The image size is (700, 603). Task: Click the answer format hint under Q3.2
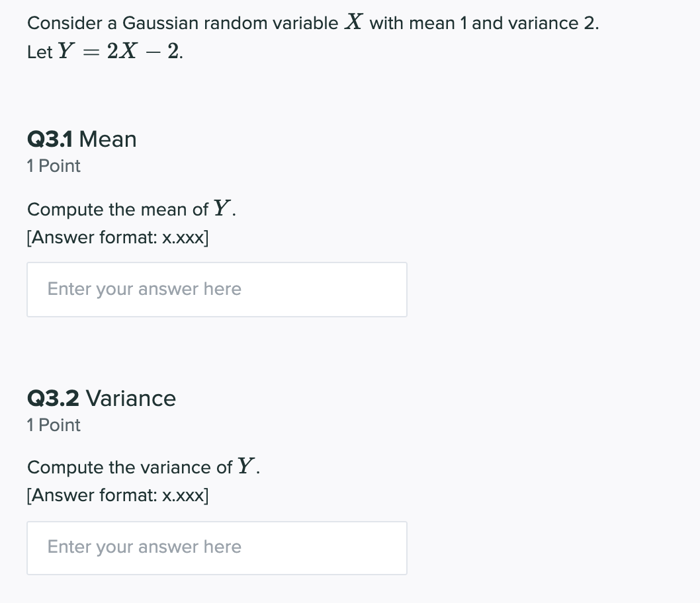pos(117,495)
